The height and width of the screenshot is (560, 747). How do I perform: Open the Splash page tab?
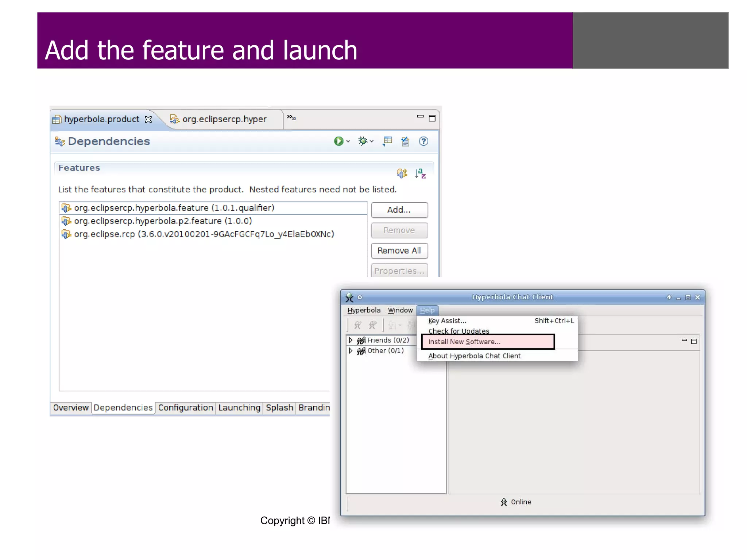(x=279, y=408)
